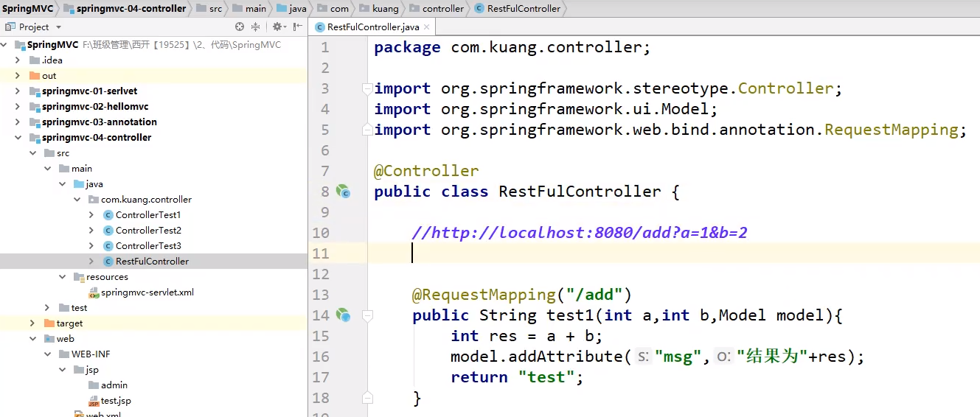The width and height of the screenshot is (980, 417).
Task: Click the @Controller annotation on line 7
Action: pos(426,171)
